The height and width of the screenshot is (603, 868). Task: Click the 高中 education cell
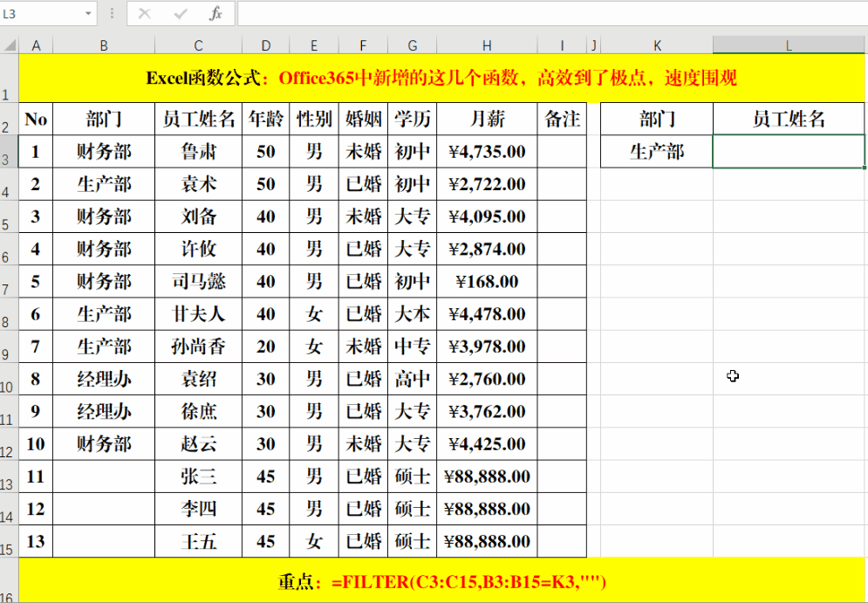coord(412,379)
